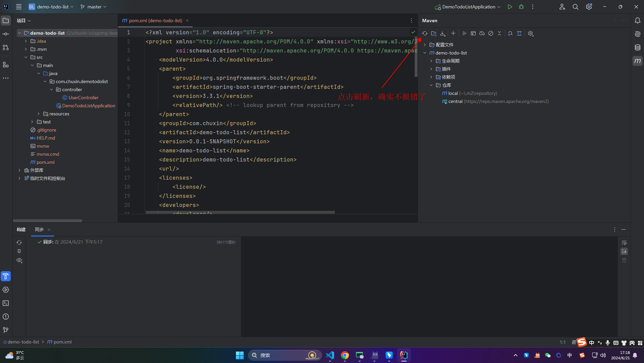Viewport: 644px width, 363px height.
Task: Toggle soft-wrap in build output
Action: click(624, 243)
